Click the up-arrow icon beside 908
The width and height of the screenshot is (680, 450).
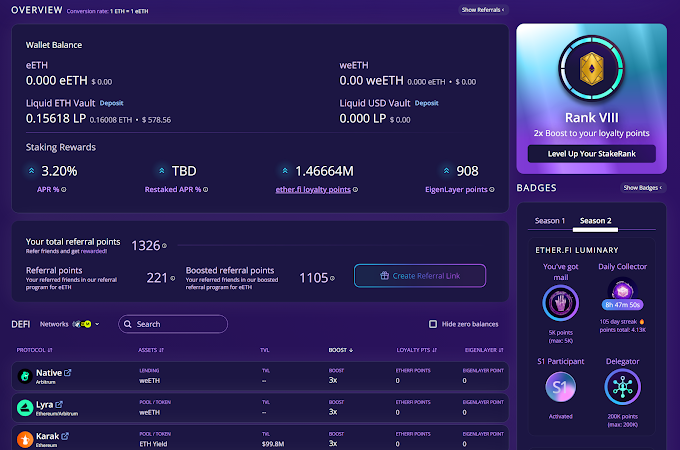coord(446,171)
